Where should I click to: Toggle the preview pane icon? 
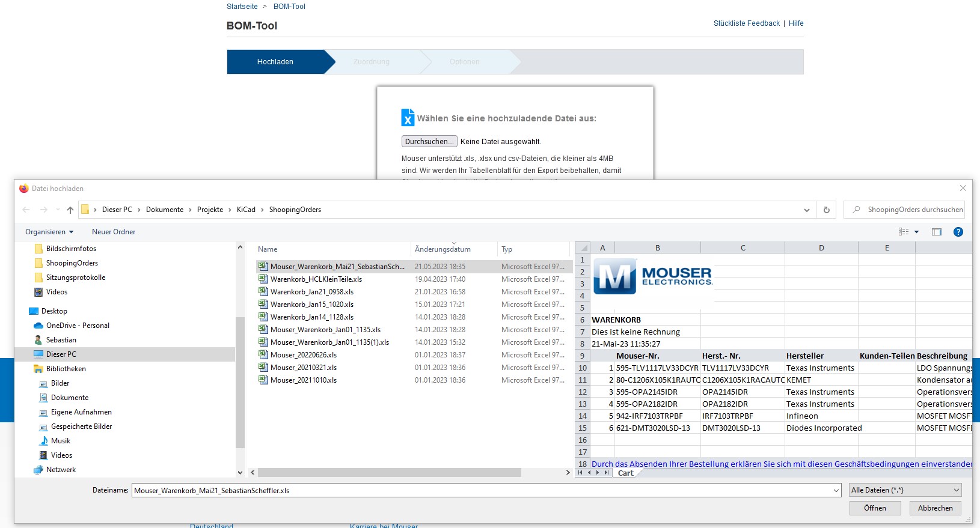(x=937, y=232)
